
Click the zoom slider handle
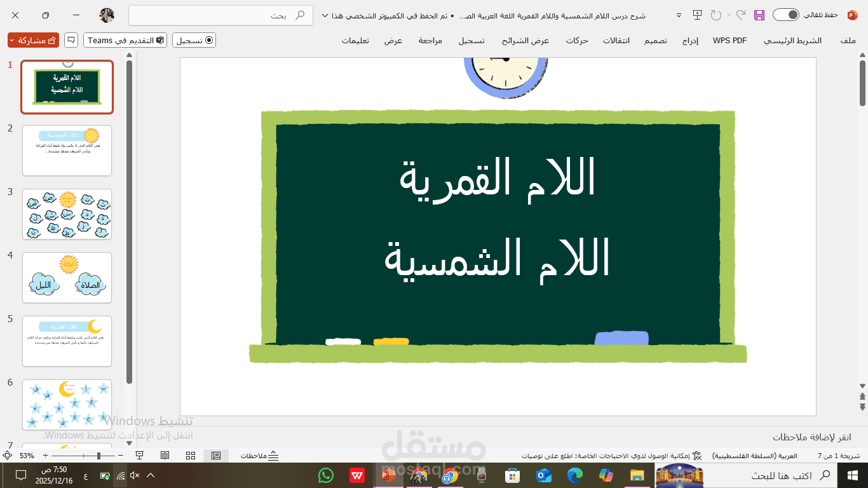[98, 456]
